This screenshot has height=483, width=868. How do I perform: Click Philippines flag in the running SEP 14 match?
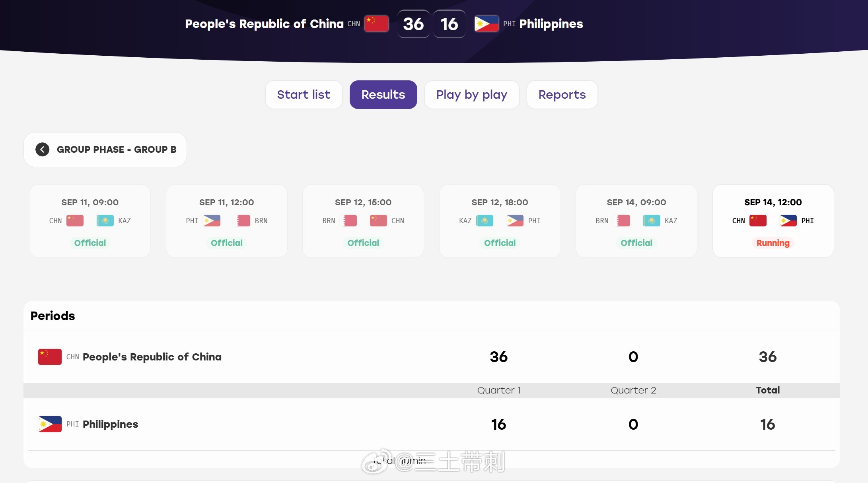tap(788, 221)
